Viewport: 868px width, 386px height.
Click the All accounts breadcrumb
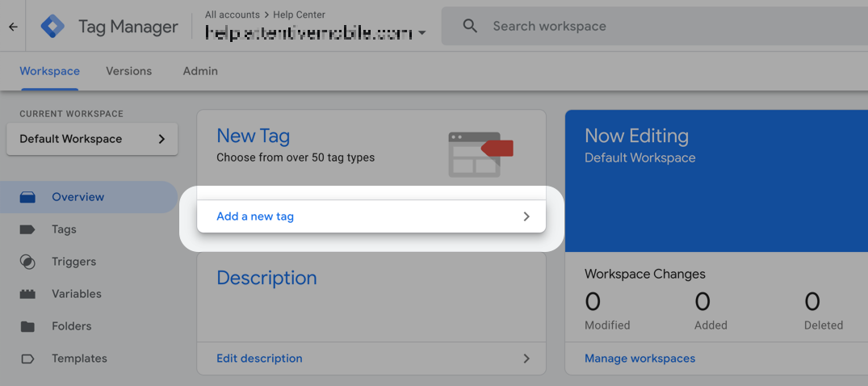(232, 15)
